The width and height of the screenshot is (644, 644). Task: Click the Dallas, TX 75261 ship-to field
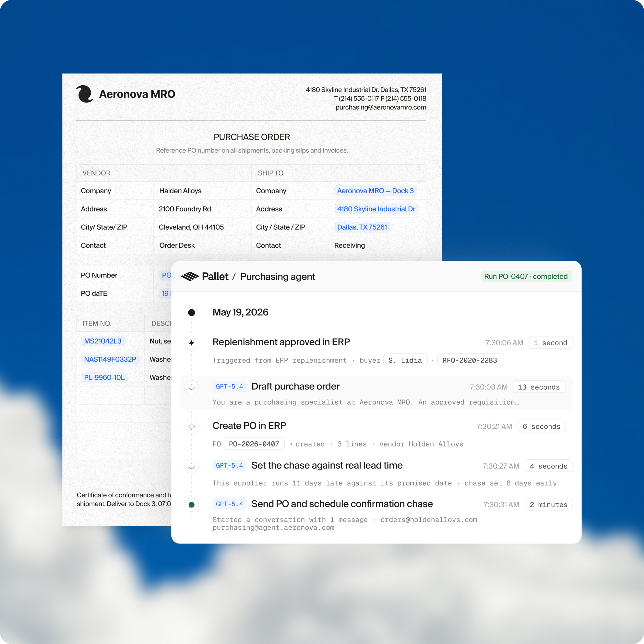362,227
